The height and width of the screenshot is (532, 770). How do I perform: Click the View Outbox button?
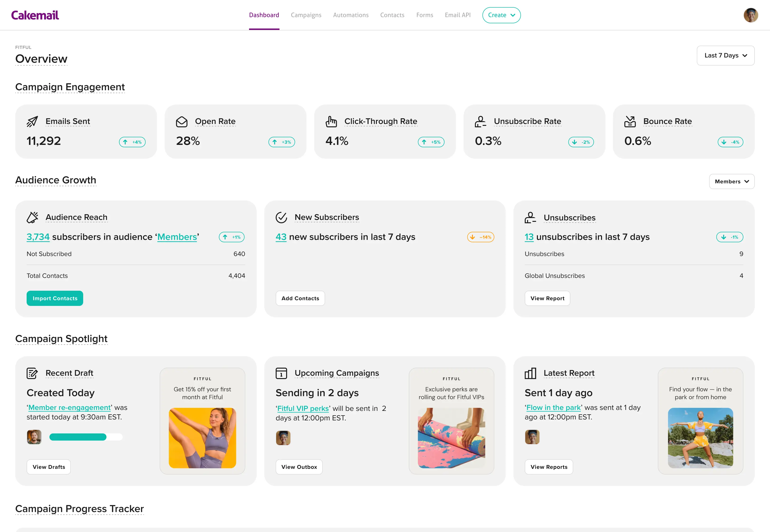299,467
